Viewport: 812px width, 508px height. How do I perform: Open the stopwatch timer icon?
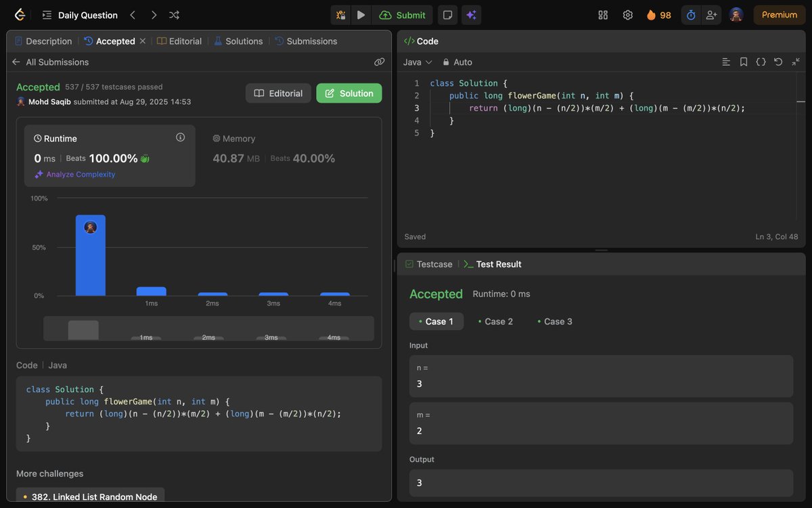(691, 15)
